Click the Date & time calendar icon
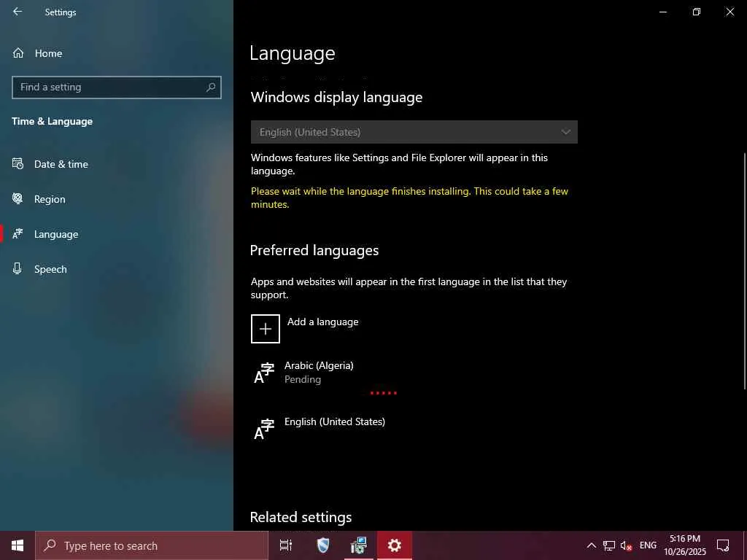The height and width of the screenshot is (560, 747). tap(18, 164)
